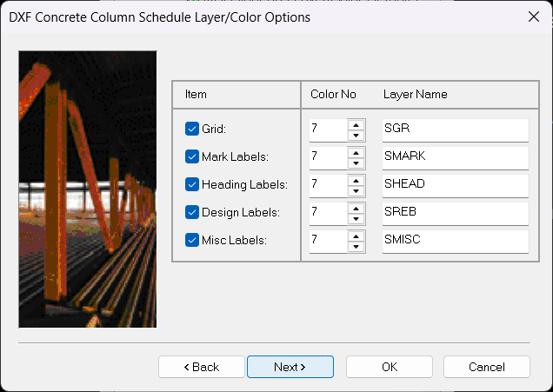This screenshot has height=392, width=553.
Task: Click the Grid color number field
Action: click(x=327, y=130)
